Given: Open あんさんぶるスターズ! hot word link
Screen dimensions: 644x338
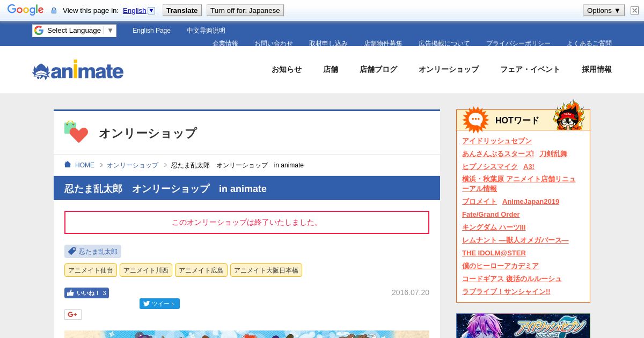Looking at the screenshot, I should click(x=498, y=153).
